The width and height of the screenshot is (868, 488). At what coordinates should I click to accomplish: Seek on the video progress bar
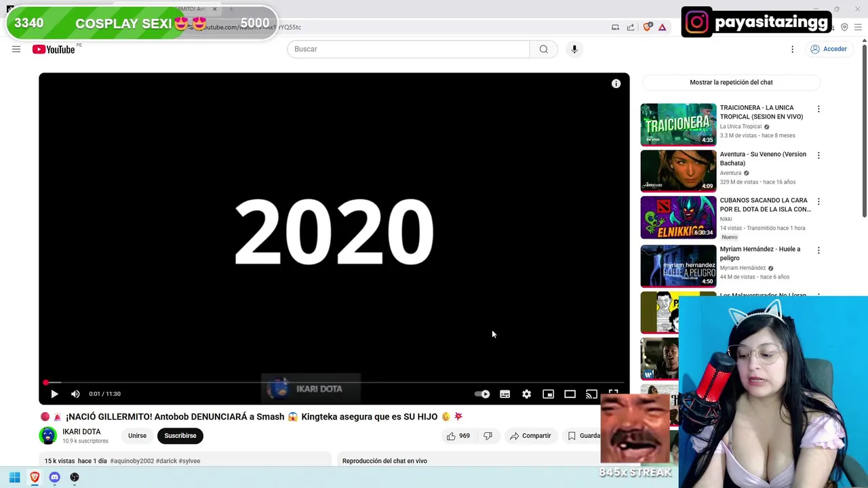tap(334, 383)
